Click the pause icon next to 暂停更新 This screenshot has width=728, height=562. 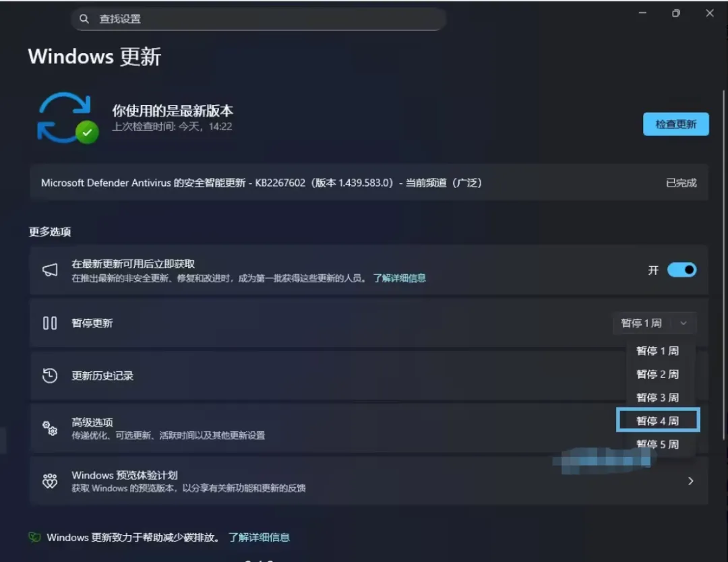point(50,323)
